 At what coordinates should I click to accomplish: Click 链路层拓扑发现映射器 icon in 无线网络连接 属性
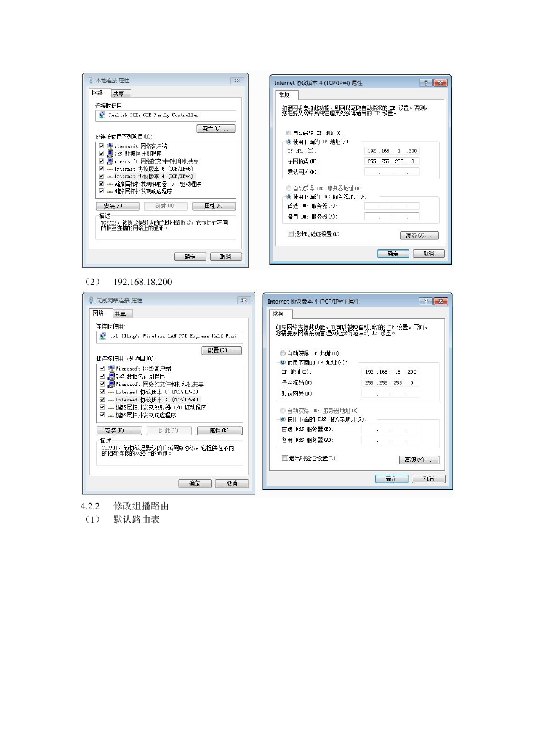[111, 407]
